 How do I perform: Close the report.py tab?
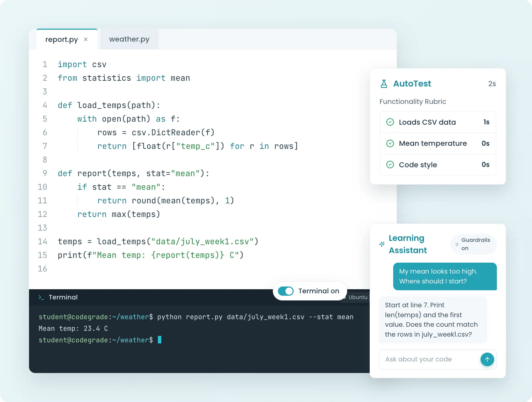[x=86, y=40]
